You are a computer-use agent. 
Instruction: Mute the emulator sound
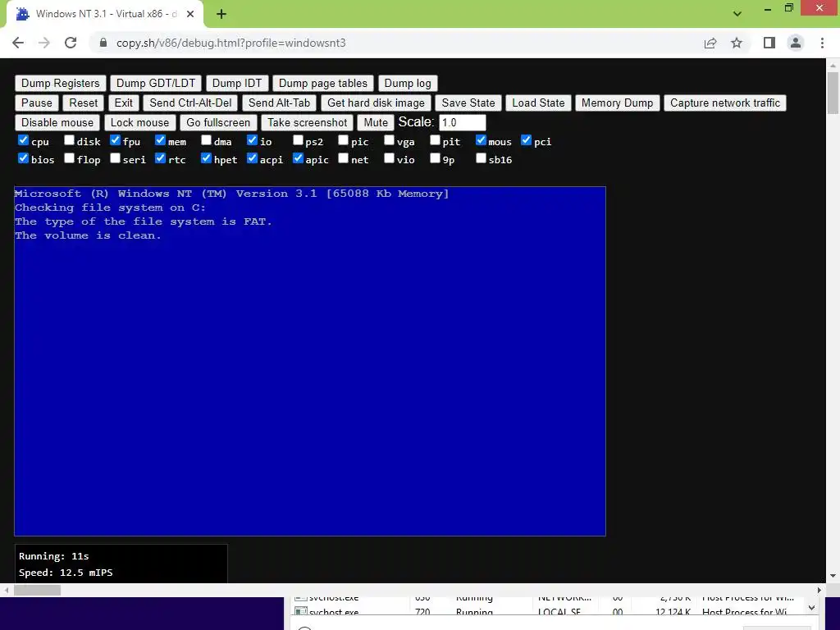pyautogui.click(x=376, y=123)
